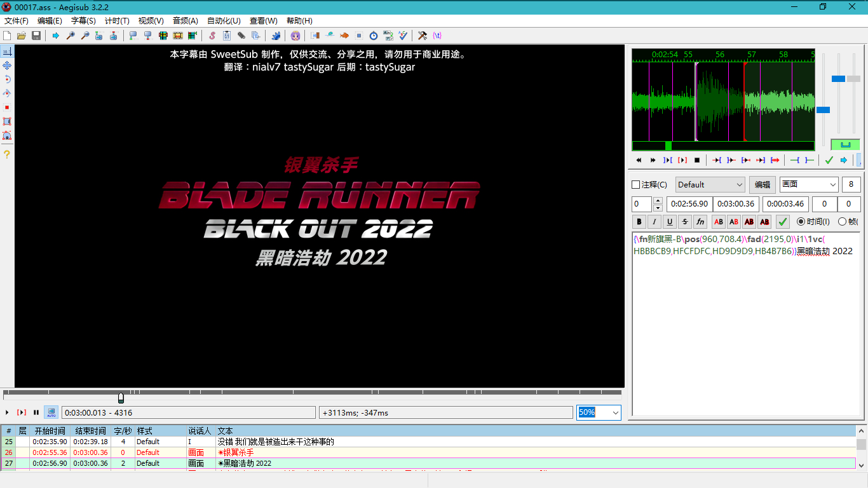Click the Open subtitles folder icon
This screenshot has height=488, width=868.
(x=22, y=36)
